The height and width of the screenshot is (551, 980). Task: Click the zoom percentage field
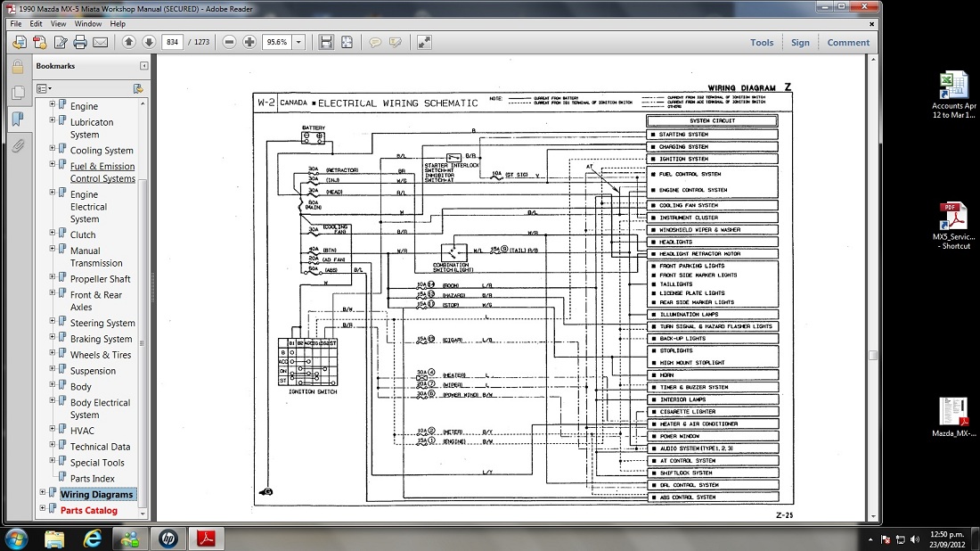click(x=277, y=42)
